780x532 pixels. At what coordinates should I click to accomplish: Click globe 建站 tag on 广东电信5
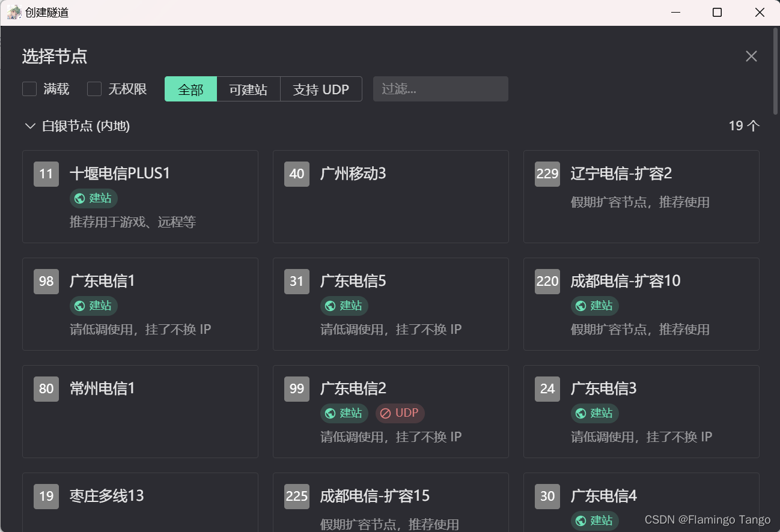[344, 306]
